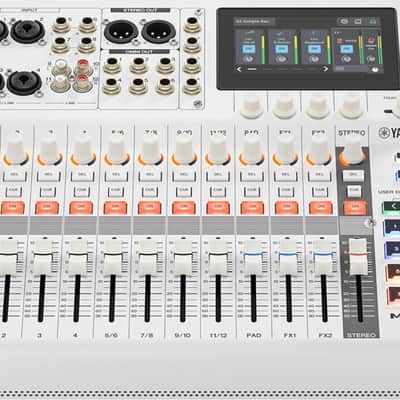Tap the round knob in first touchscreen strip
This screenshot has width=400, height=400.
coord(248,59)
